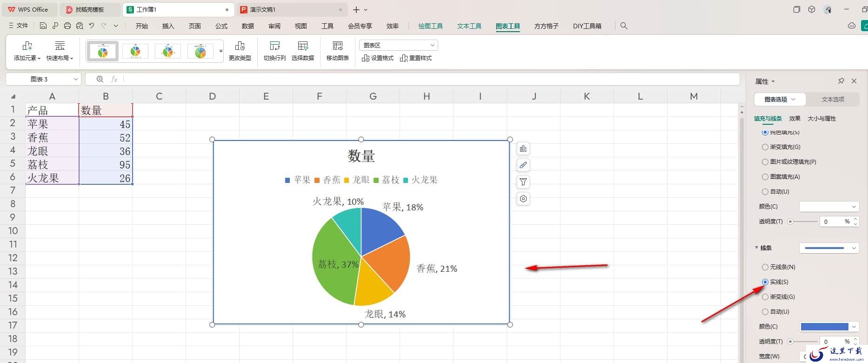Click the Undo arrow icon
The width and height of the screenshot is (868, 363).
92,26
